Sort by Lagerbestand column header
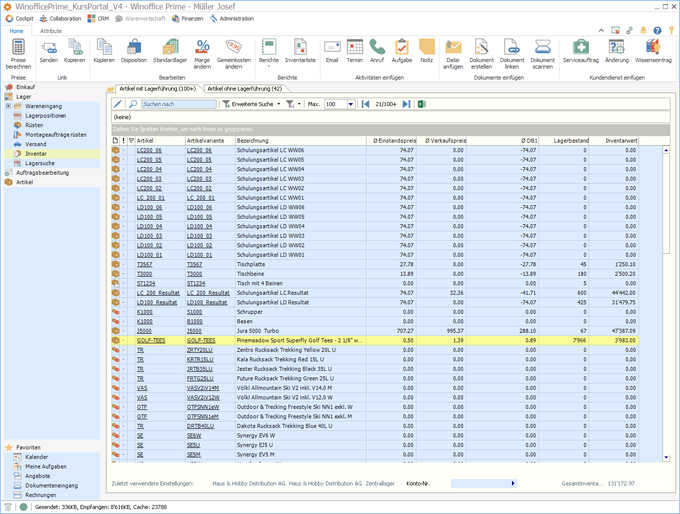680x514 pixels. (x=571, y=141)
